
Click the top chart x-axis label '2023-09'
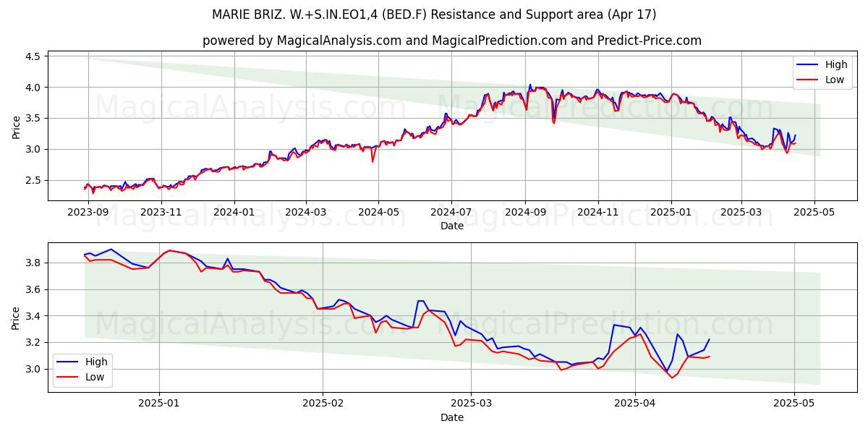click(x=88, y=213)
